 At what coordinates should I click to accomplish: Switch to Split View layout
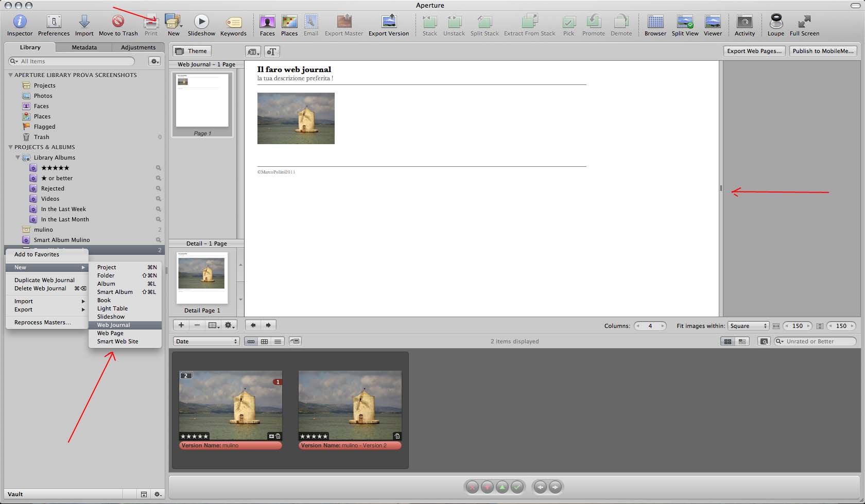pos(685,25)
